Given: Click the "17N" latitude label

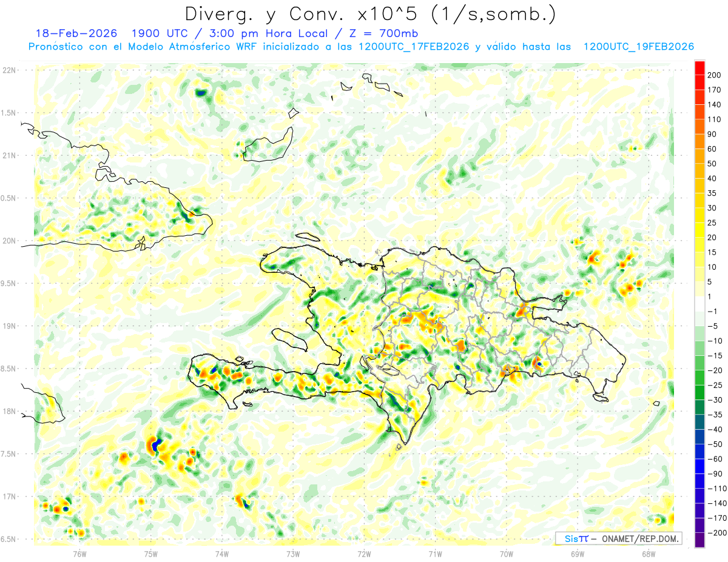Looking at the screenshot, I should [8, 497].
